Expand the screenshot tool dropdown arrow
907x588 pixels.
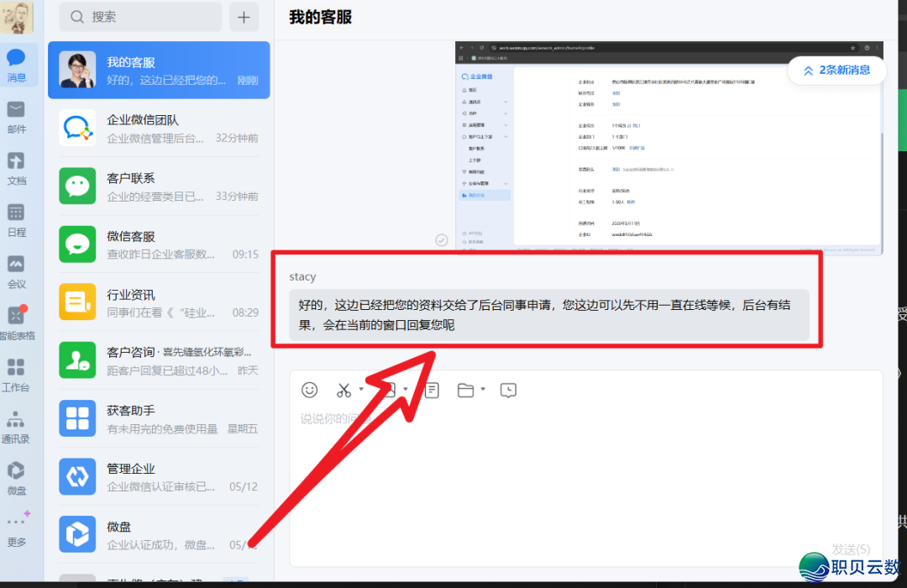[x=361, y=389]
